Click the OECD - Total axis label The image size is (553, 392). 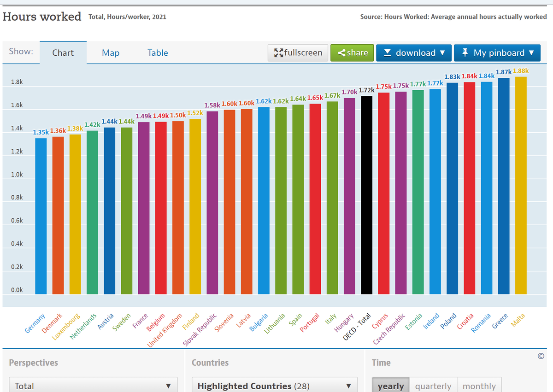pyautogui.click(x=358, y=326)
